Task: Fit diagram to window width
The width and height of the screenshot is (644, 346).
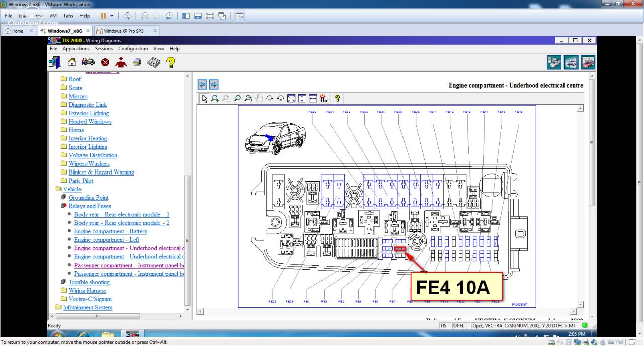Action: tap(313, 99)
